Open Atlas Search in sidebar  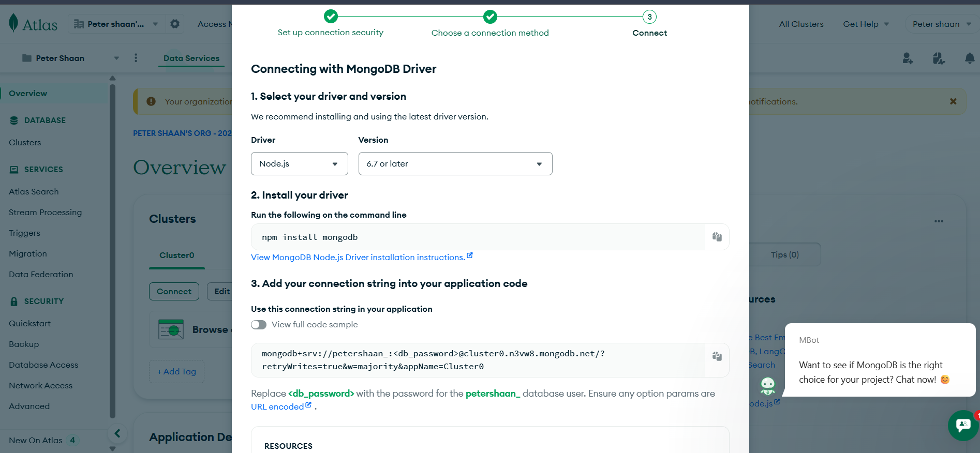pyautogui.click(x=34, y=192)
